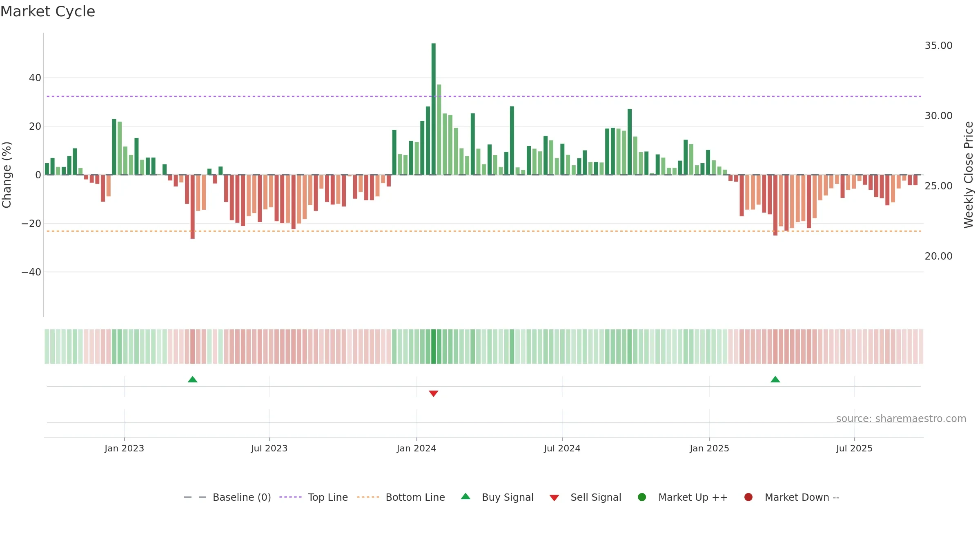Screen dimensions: 980x551
Task: Click the 30.00 price axis label
Action: (x=938, y=116)
